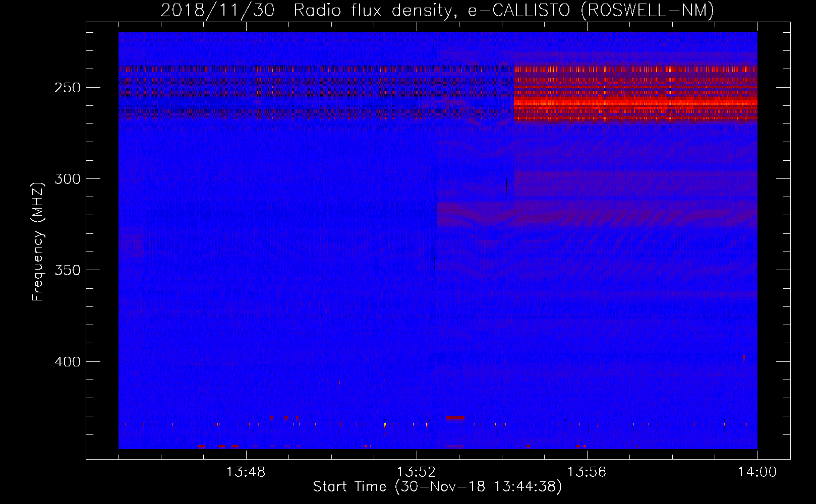
Task: Click the plot title mentioning e-CALLISTO ROSWELL-NM
Action: (x=437, y=10)
